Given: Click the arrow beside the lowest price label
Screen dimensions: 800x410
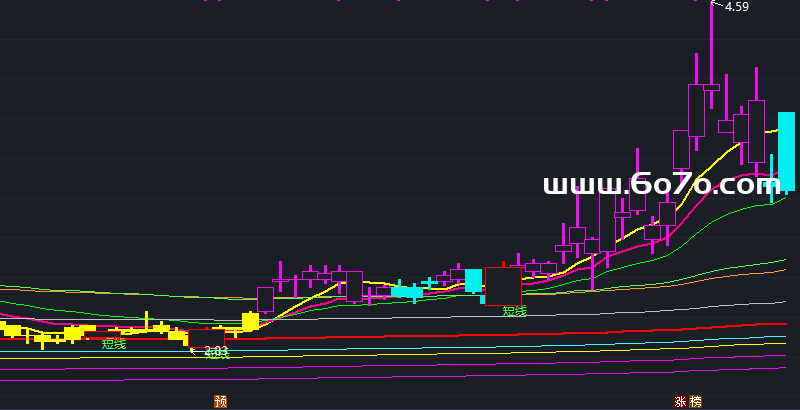Looking at the screenshot, I should click(193, 351).
